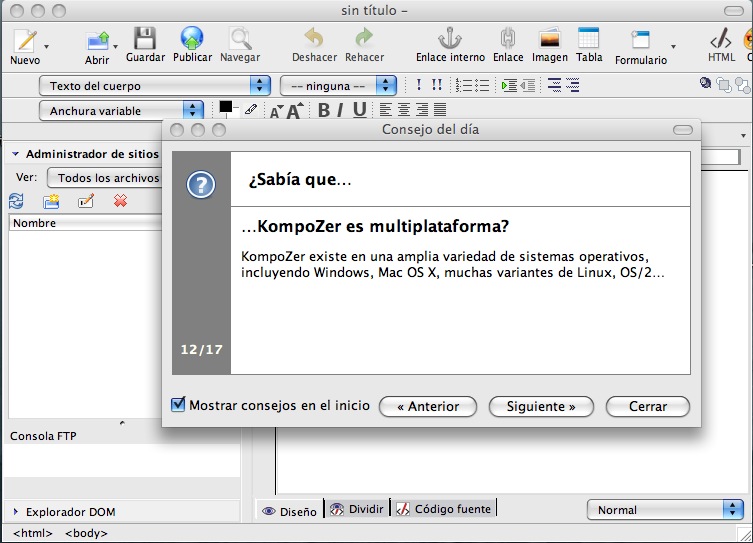Open Nuevo button dropdown arrow
753x543 pixels.
point(47,47)
